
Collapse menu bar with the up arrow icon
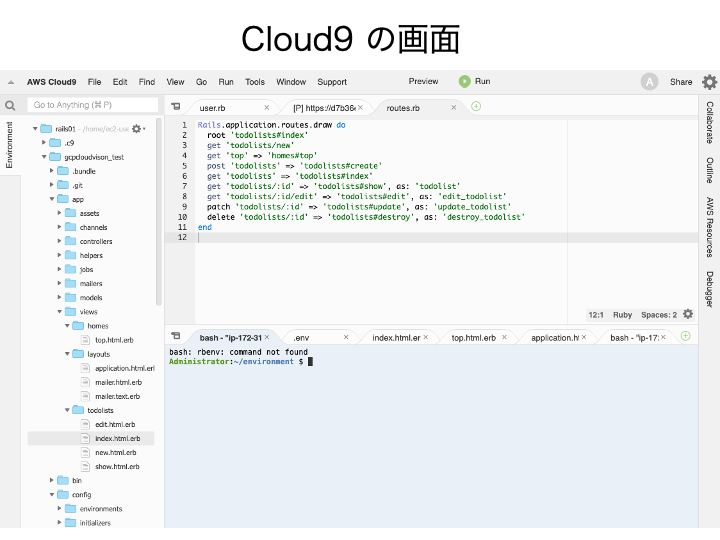[11, 83]
